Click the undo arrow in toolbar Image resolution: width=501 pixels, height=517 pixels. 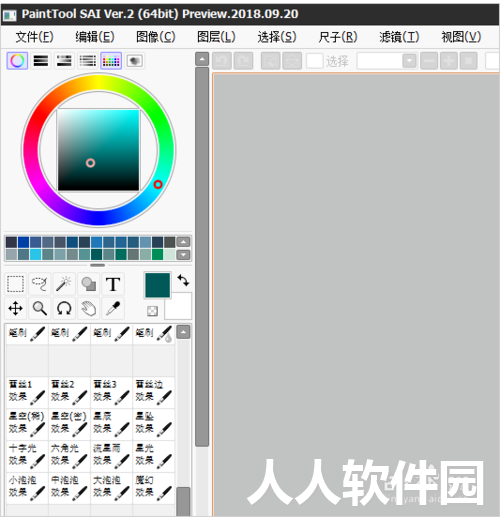click(x=222, y=61)
